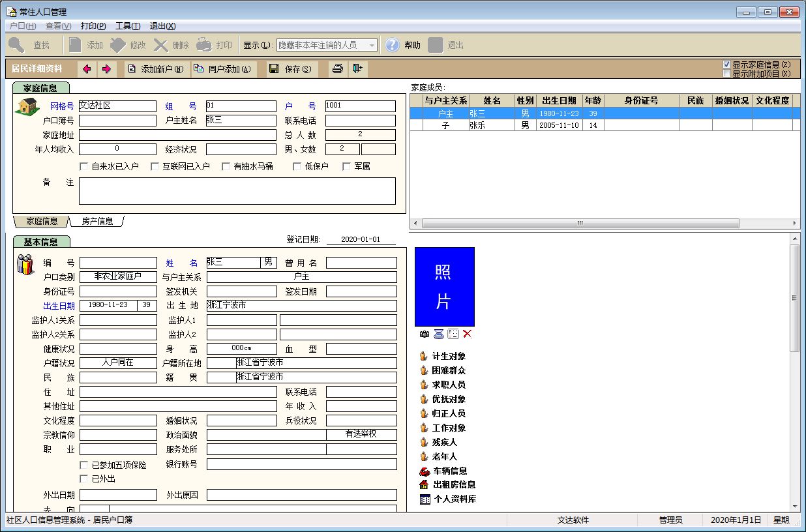Open the 工具 menu
The height and width of the screenshot is (532, 806).
click(127, 26)
